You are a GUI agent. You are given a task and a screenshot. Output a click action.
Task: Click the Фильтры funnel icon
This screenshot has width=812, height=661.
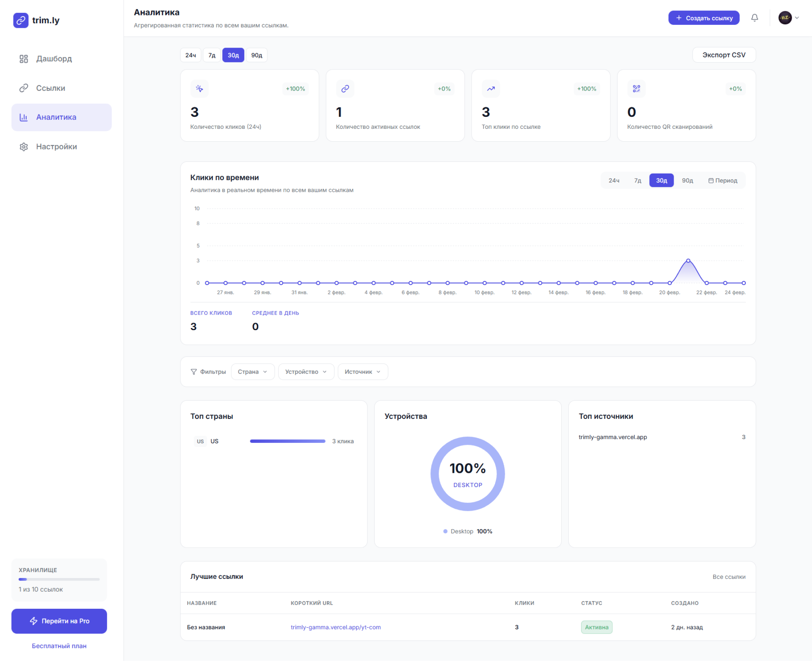point(194,371)
